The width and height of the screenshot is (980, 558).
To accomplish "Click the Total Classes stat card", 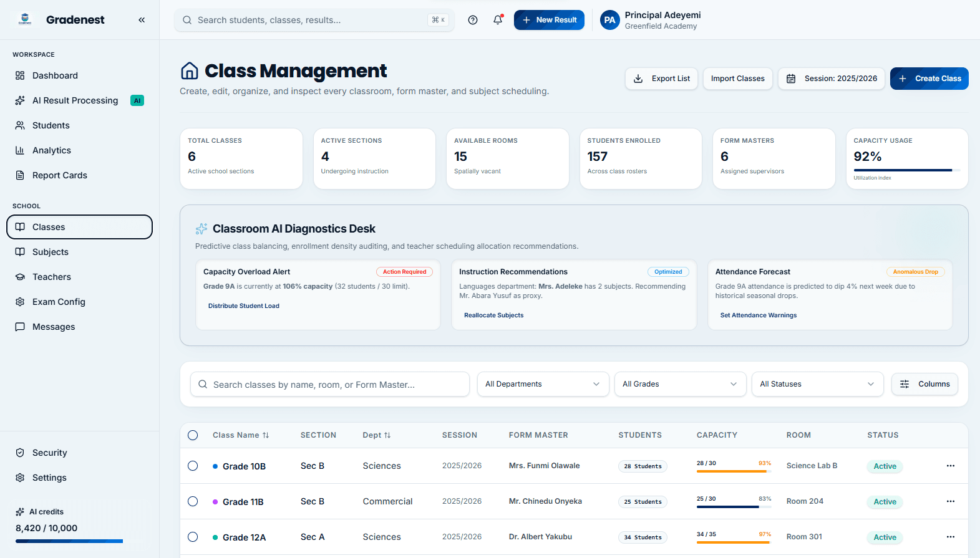I will pos(241,158).
